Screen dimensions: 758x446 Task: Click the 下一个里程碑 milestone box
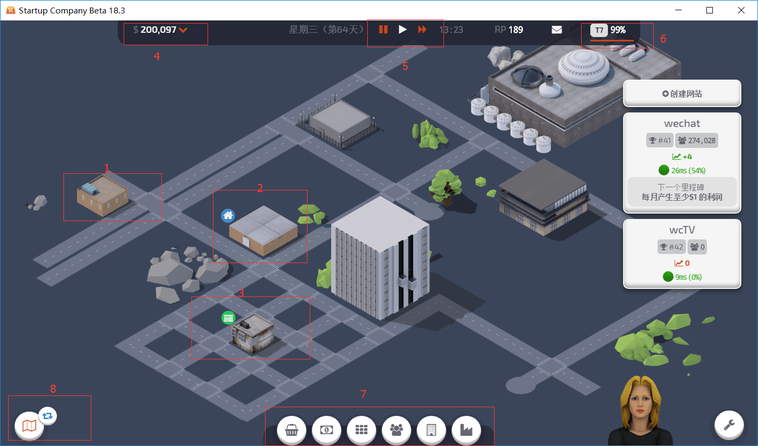682,192
